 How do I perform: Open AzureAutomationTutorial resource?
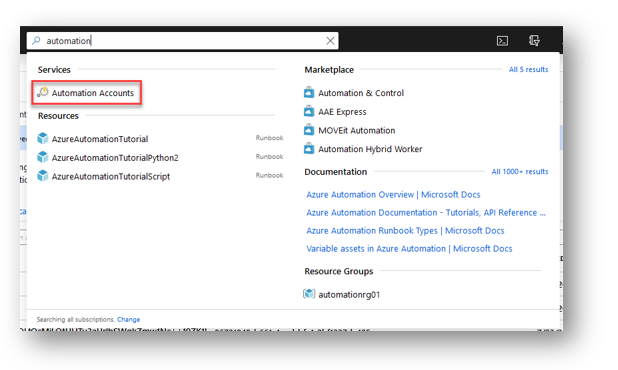tap(100, 139)
